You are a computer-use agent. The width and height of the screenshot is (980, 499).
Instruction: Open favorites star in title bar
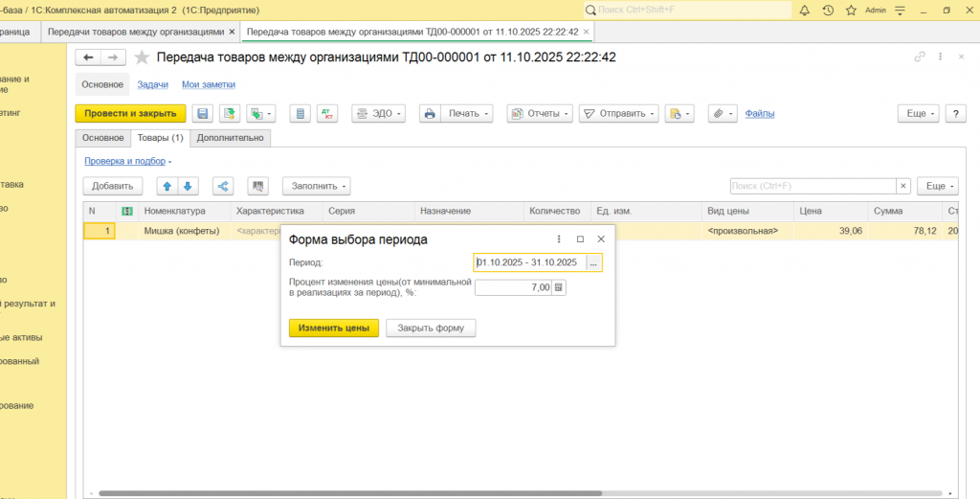[851, 10]
